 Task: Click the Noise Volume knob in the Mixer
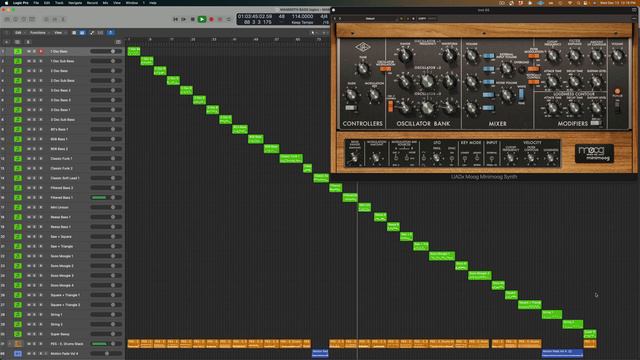coord(506,95)
